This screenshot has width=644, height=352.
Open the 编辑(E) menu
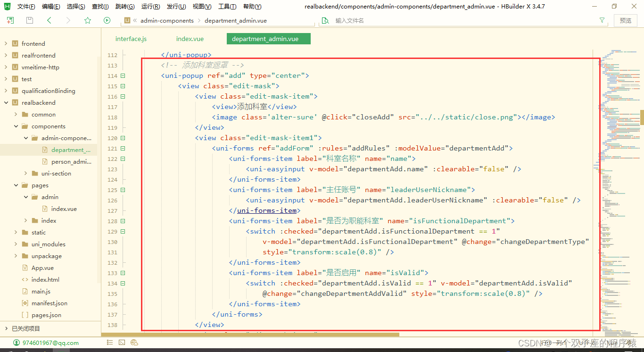click(x=51, y=7)
